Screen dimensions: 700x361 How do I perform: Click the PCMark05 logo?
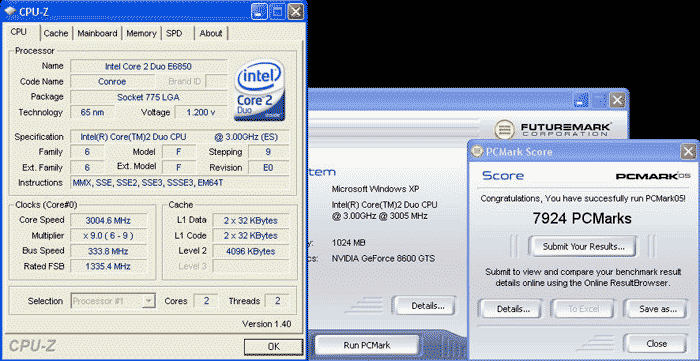(x=653, y=176)
